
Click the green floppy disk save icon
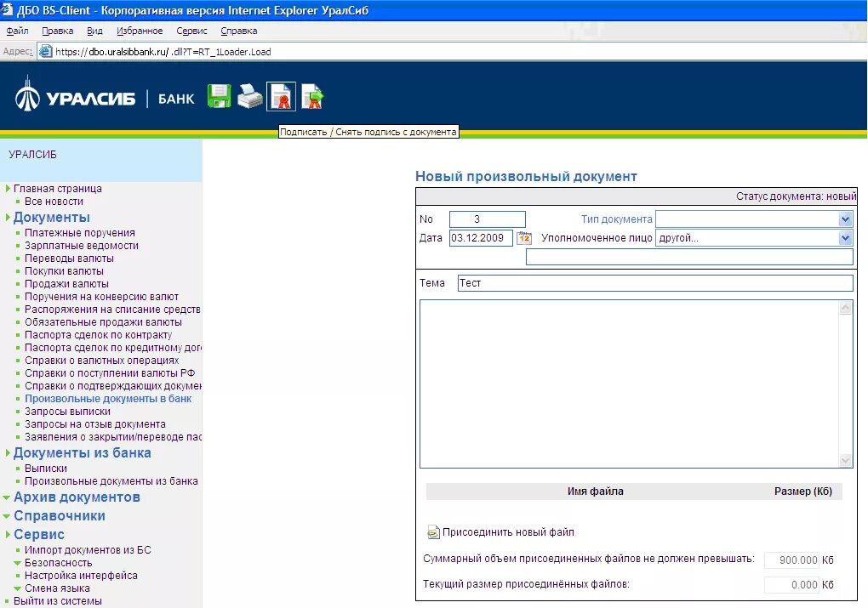click(x=220, y=96)
